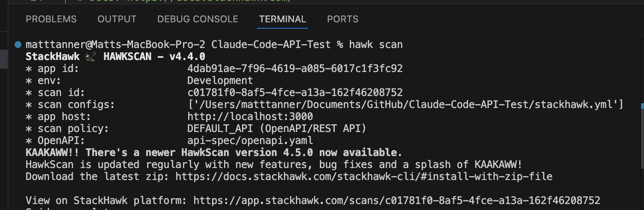This screenshot has height=210, width=644.
Task: Click the "Development" env value
Action: pos(220,81)
